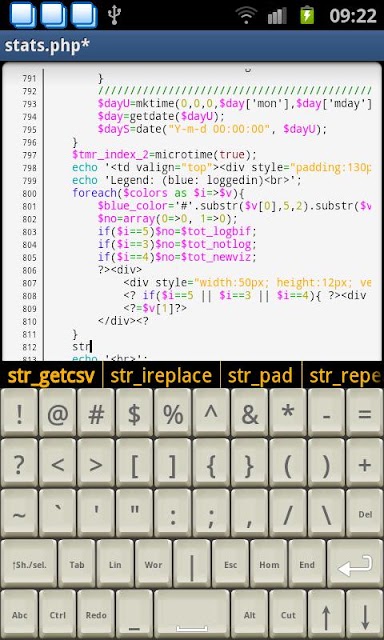Pick the str_pad autocomplete suggestion

260,376
